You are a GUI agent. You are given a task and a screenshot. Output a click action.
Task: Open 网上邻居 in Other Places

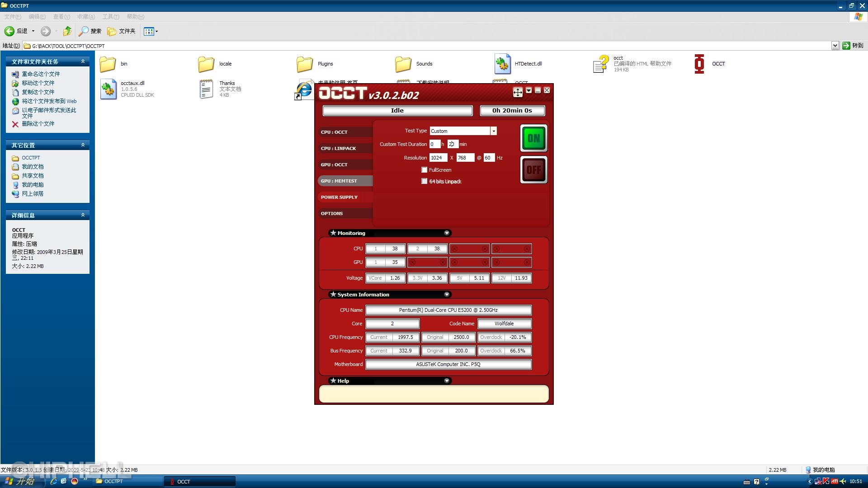click(x=33, y=194)
